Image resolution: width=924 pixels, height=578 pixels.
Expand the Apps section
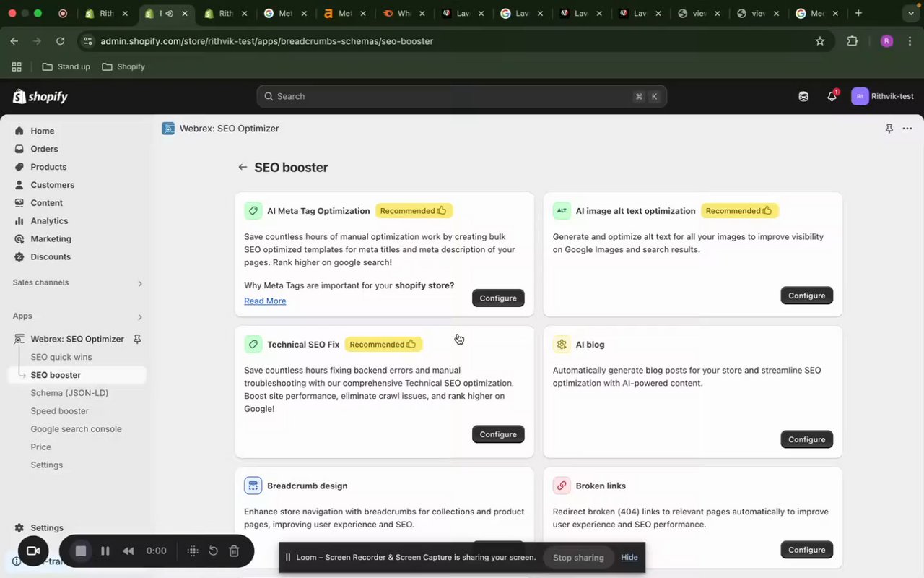point(140,316)
